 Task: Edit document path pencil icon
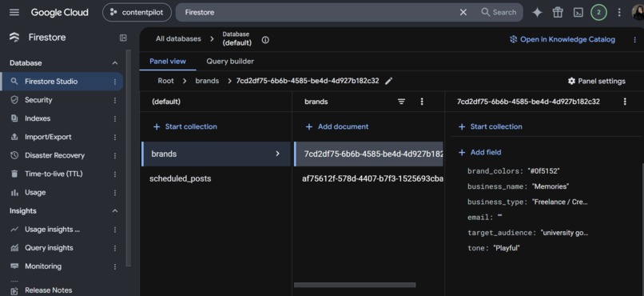tap(388, 81)
